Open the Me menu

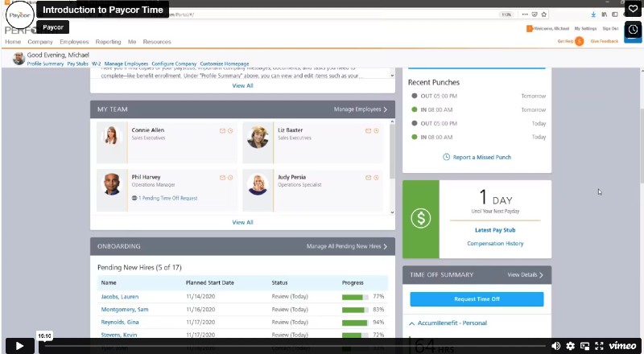[x=132, y=42]
